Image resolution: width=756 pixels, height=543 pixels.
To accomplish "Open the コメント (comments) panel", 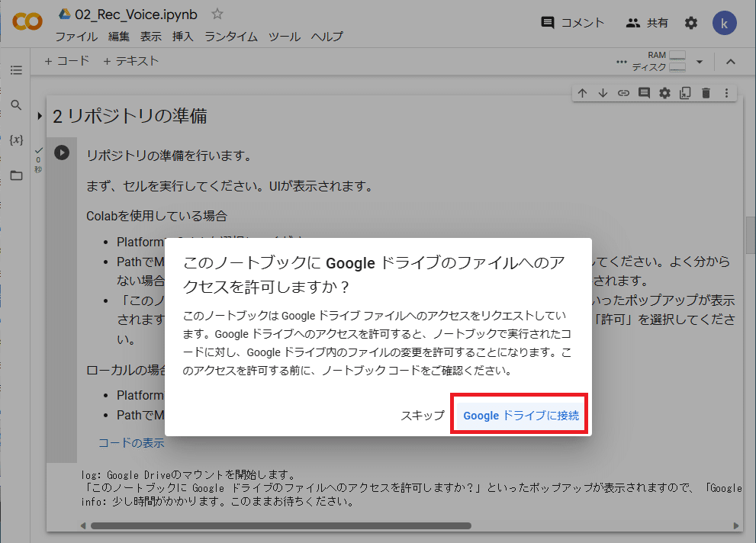I will [573, 23].
